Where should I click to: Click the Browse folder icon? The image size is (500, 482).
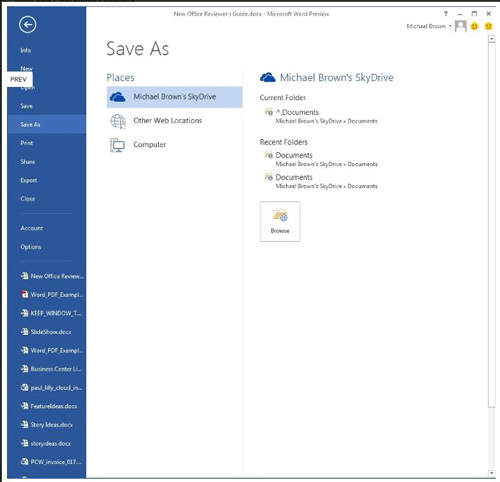pos(280,215)
